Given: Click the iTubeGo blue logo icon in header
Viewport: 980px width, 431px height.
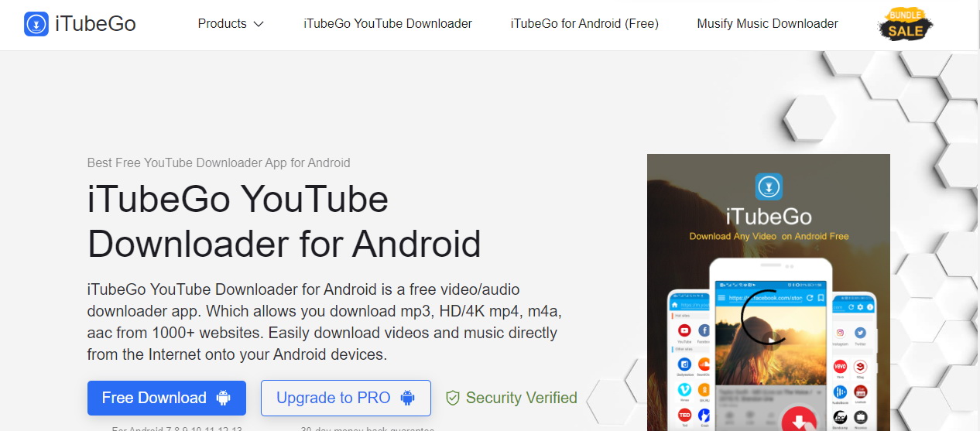Looking at the screenshot, I should [35, 24].
